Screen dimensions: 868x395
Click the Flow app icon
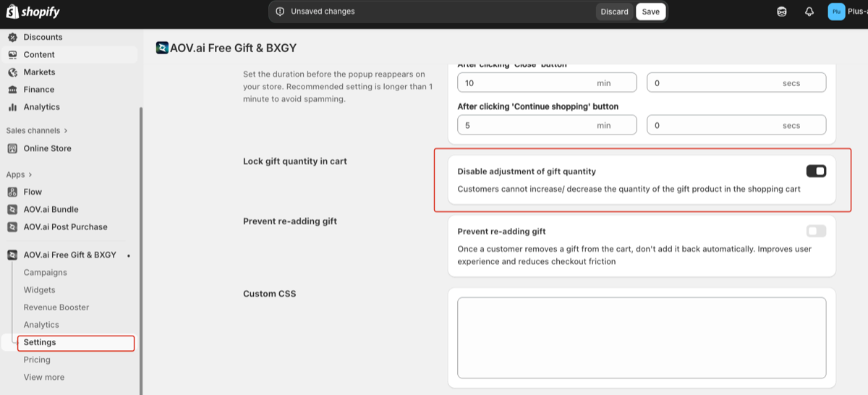point(12,192)
